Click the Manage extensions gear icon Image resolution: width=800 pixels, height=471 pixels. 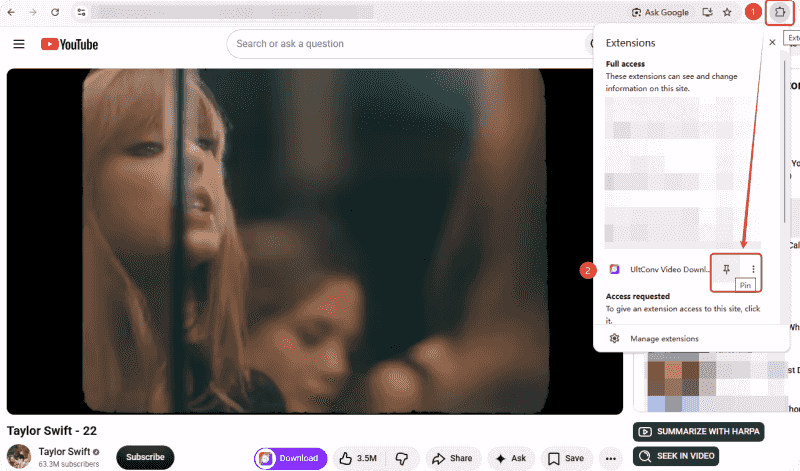(614, 338)
